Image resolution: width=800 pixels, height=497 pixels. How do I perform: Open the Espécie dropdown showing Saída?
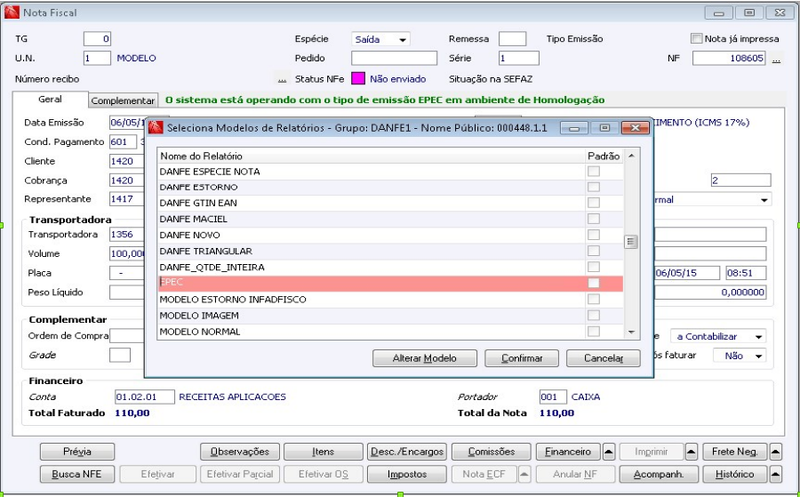[381, 39]
